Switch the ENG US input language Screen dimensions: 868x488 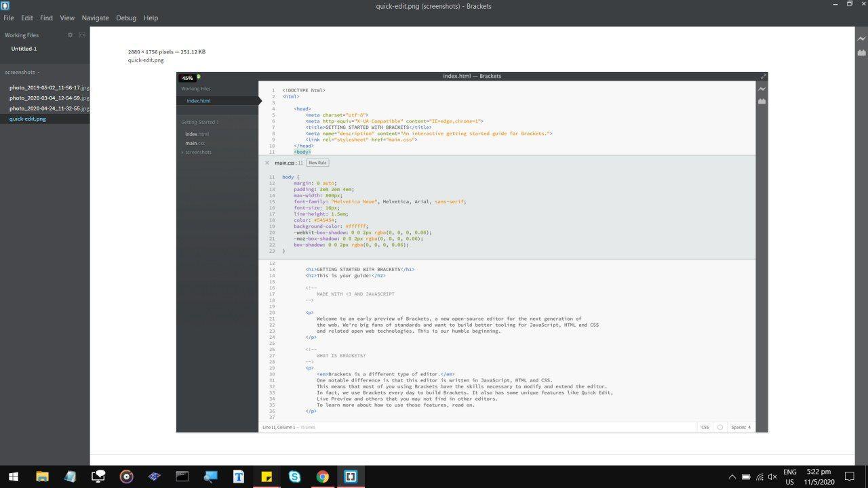coord(790,476)
